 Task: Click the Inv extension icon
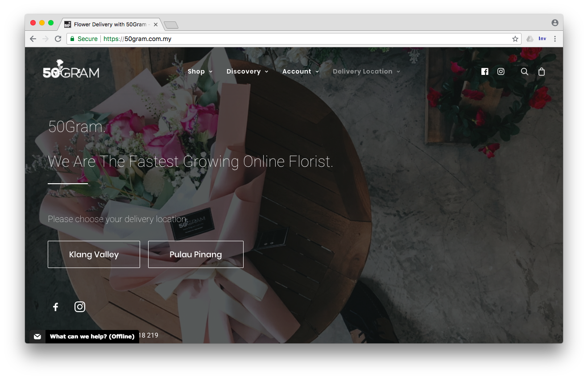point(542,39)
